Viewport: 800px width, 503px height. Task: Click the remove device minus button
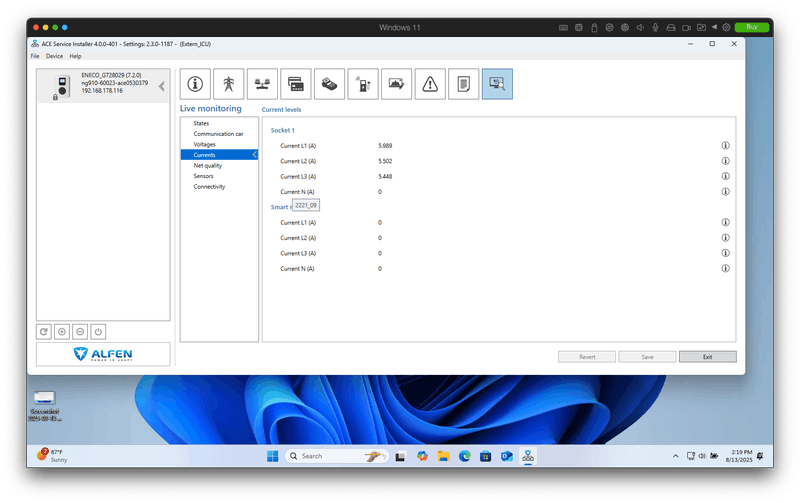point(80,332)
